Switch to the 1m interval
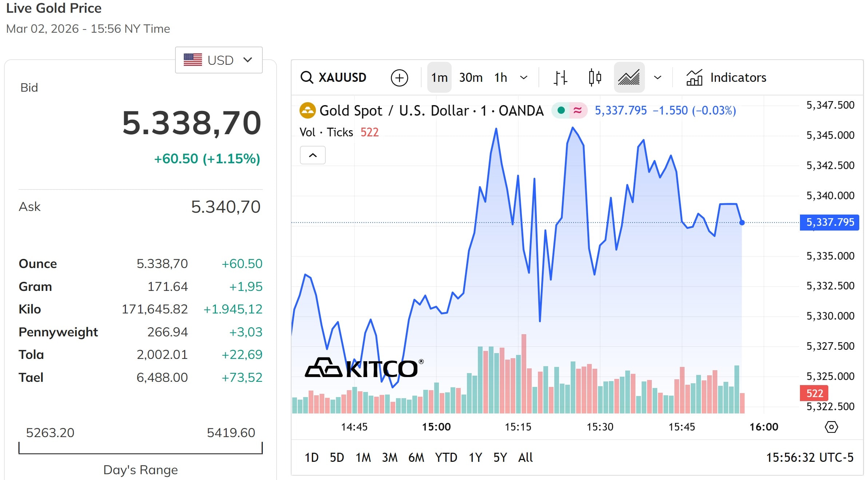This screenshot has width=868, height=480. tap(439, 77)
